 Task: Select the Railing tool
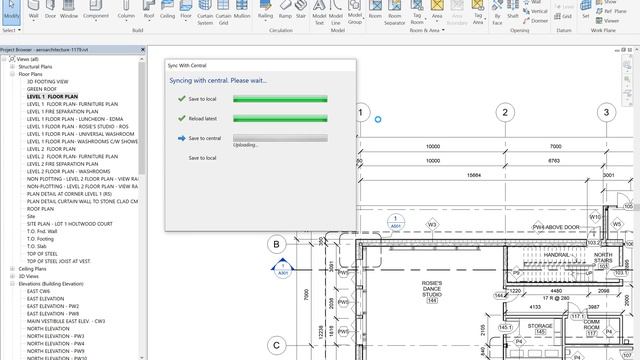[265, 10]
